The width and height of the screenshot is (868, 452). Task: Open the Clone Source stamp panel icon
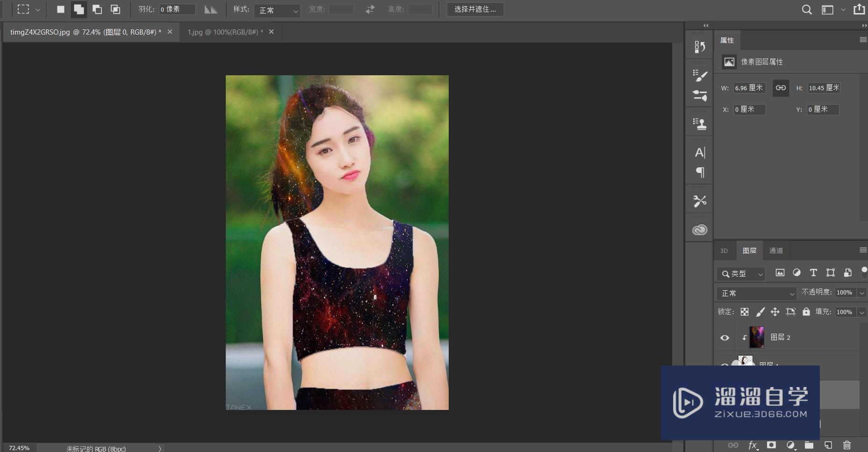699,124
